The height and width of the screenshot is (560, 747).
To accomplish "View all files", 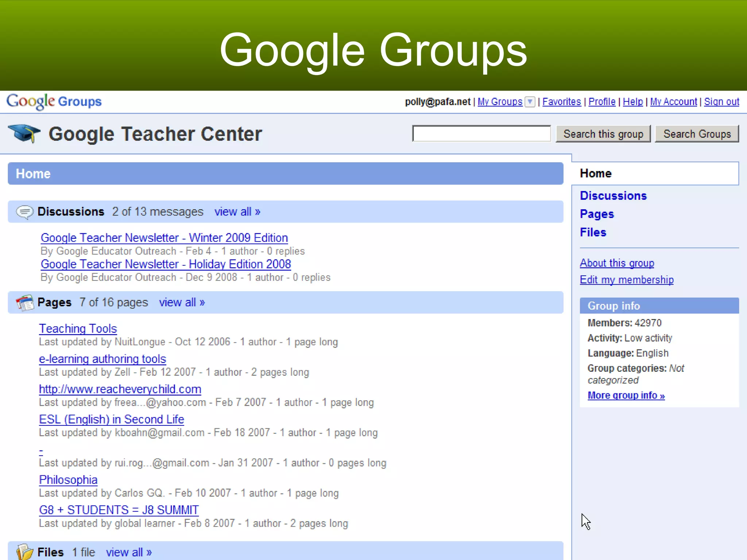I will coord(129,552).
